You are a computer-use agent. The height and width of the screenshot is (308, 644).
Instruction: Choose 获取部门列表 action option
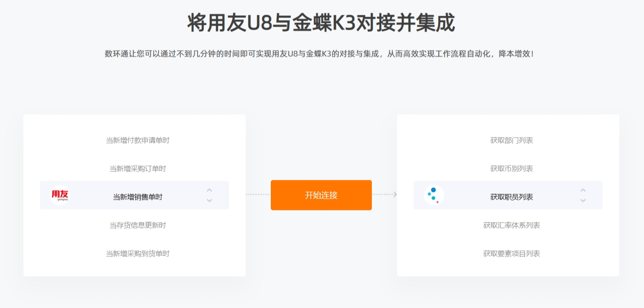click(512, 140)
